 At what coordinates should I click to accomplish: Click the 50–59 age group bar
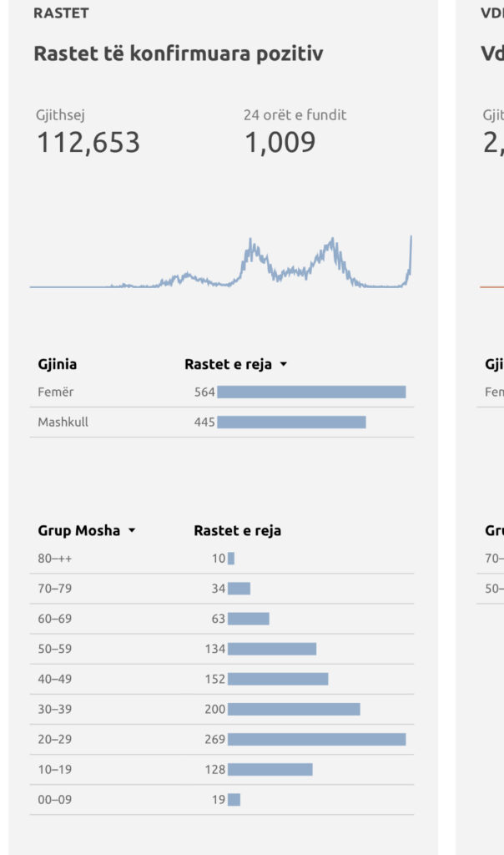tap(272, 649)
